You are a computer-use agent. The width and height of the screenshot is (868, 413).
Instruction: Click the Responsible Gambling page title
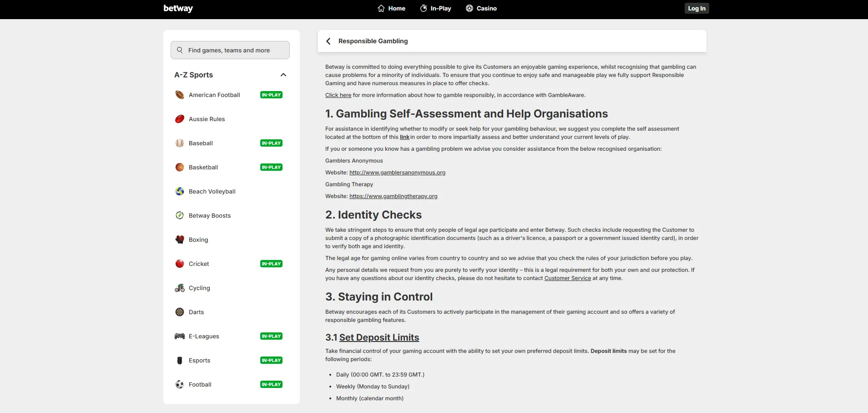coord(373,41)
